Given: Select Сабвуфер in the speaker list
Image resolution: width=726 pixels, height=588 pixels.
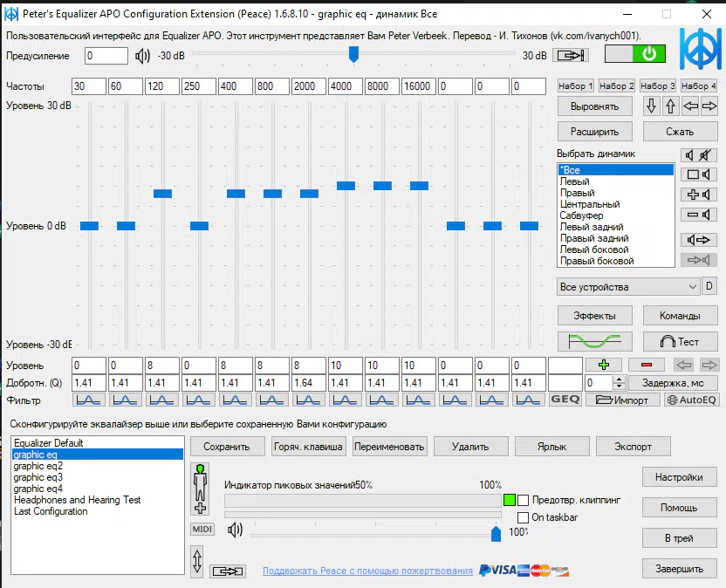Looking at the screenshot, I should coord(581,215).
